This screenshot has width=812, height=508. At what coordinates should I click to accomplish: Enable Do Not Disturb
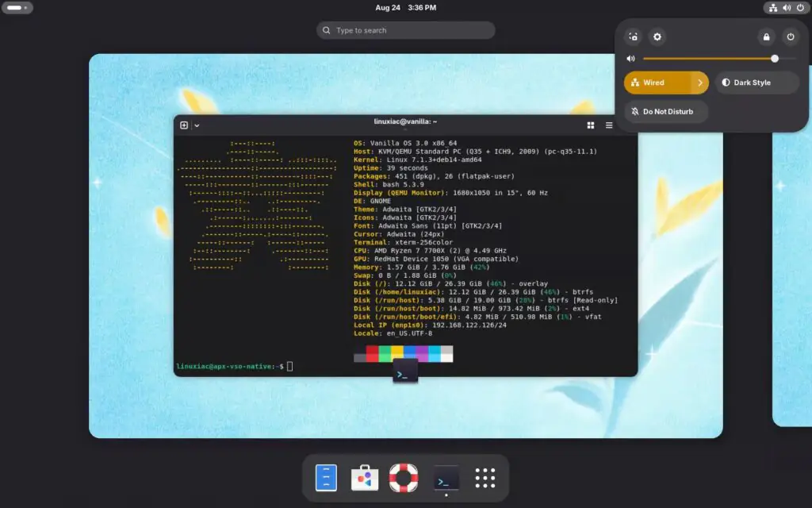(666, 111)
